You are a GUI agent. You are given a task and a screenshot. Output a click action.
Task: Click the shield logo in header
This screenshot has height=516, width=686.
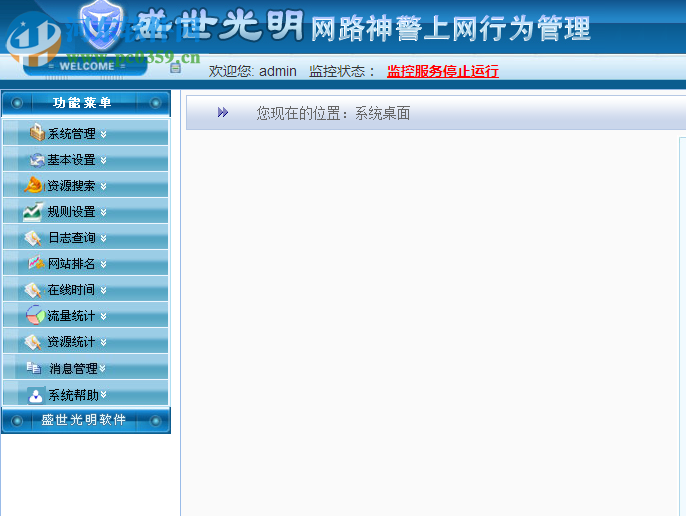pyautogui.click(x=102, y=23)
